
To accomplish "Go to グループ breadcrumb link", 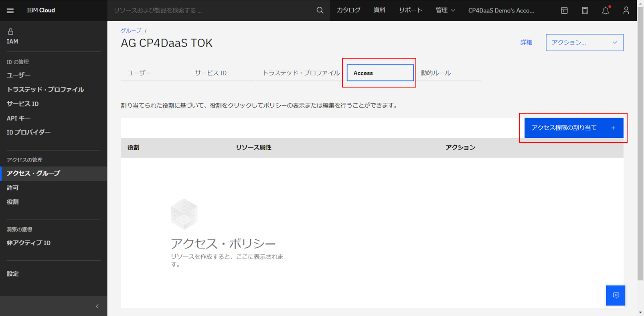I will 131,31.
